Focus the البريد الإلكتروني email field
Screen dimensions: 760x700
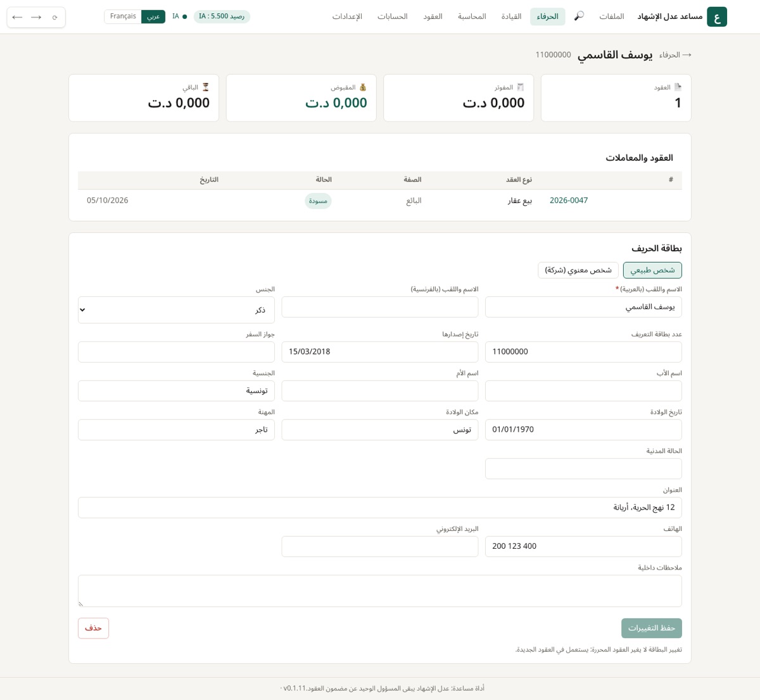380,546
